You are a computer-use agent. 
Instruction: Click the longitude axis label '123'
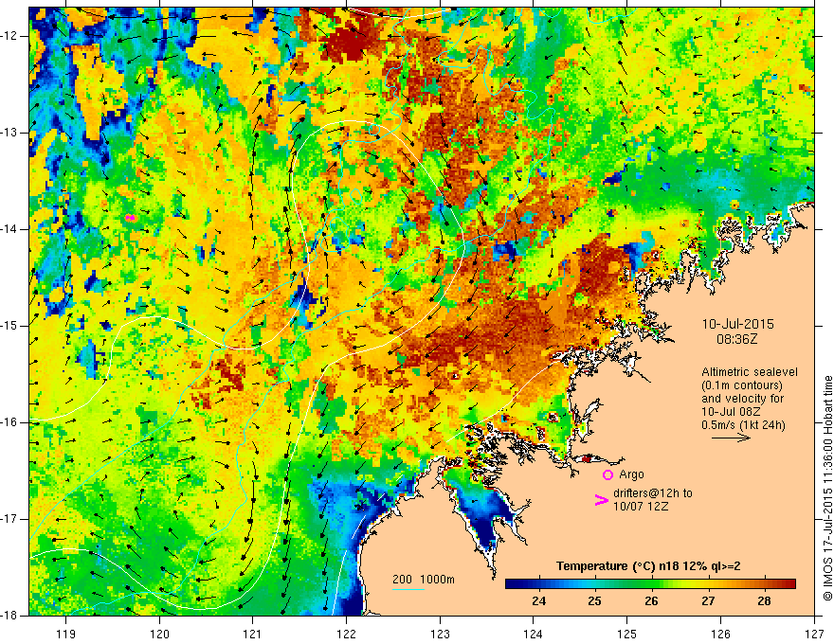440,634
